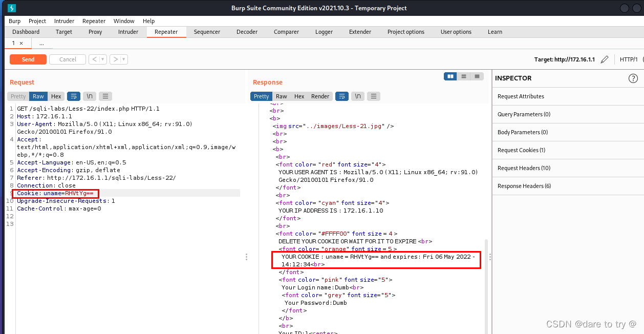644x334 pixels.
Task: Switch to the User options tab
Action: pyautogui.click(x=456, y=32)
